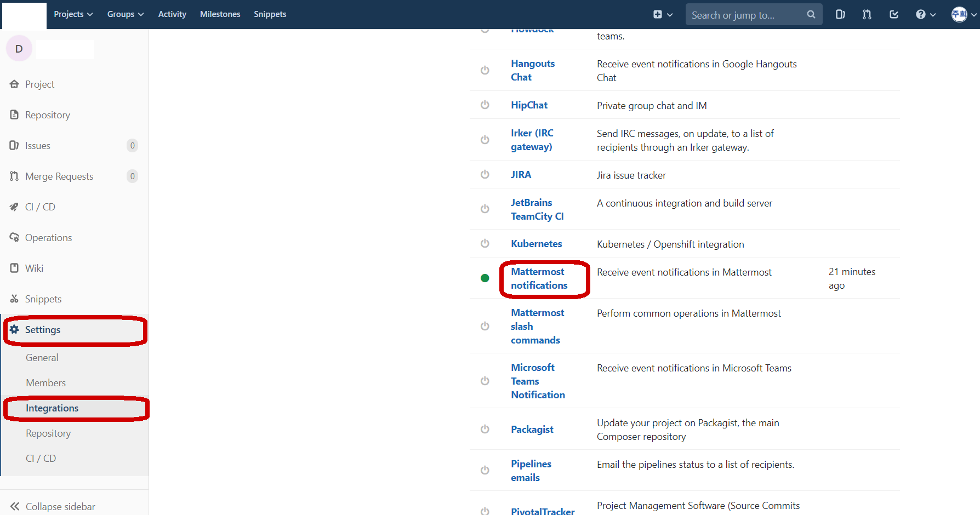Click the Irker power status icon
The height and width of the screenshot is (515, 980).
click(485, 140)
